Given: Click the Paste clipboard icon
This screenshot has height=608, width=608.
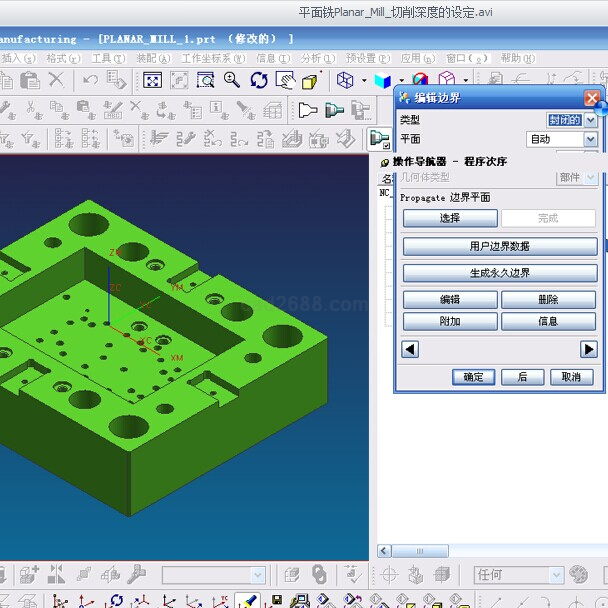Looking at the screenshot, I should (x=30, y=81).
